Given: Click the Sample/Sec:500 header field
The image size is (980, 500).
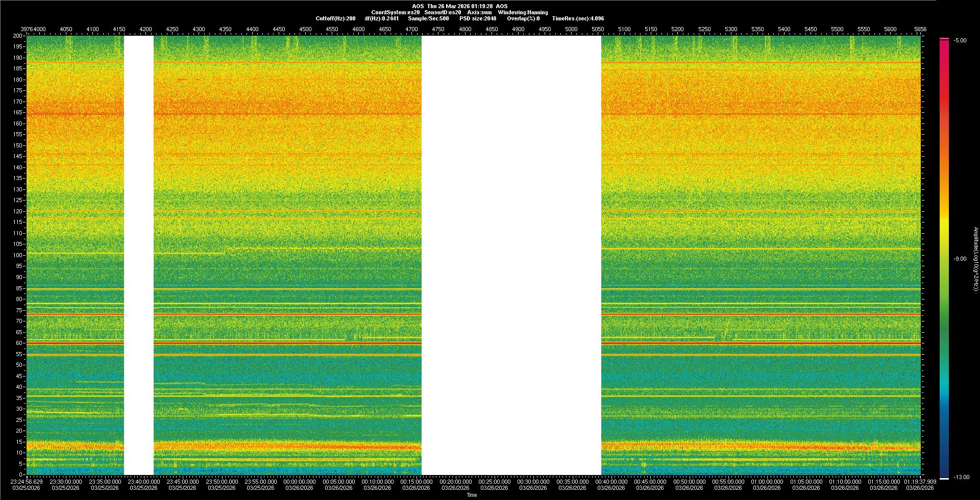Looking at the screenshot, I should [x=428, y=18].
